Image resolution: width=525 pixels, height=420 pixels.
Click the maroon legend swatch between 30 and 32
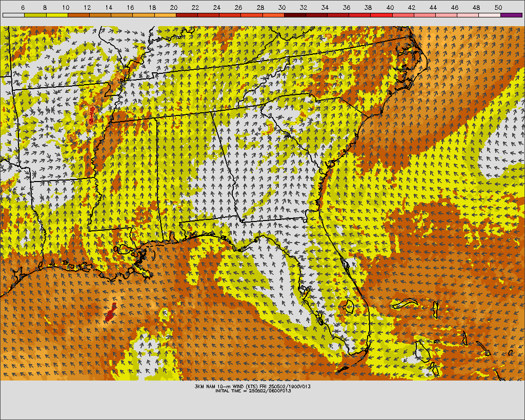295,15
